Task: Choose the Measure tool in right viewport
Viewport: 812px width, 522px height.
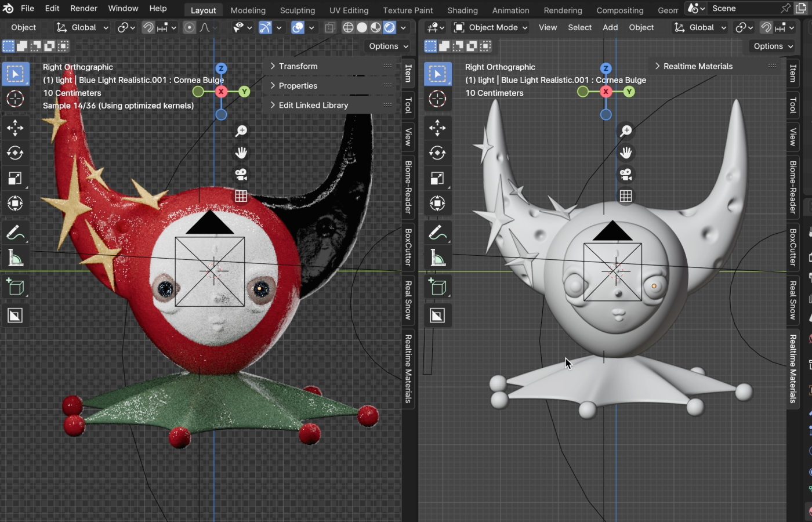Action: pos(437,259)
